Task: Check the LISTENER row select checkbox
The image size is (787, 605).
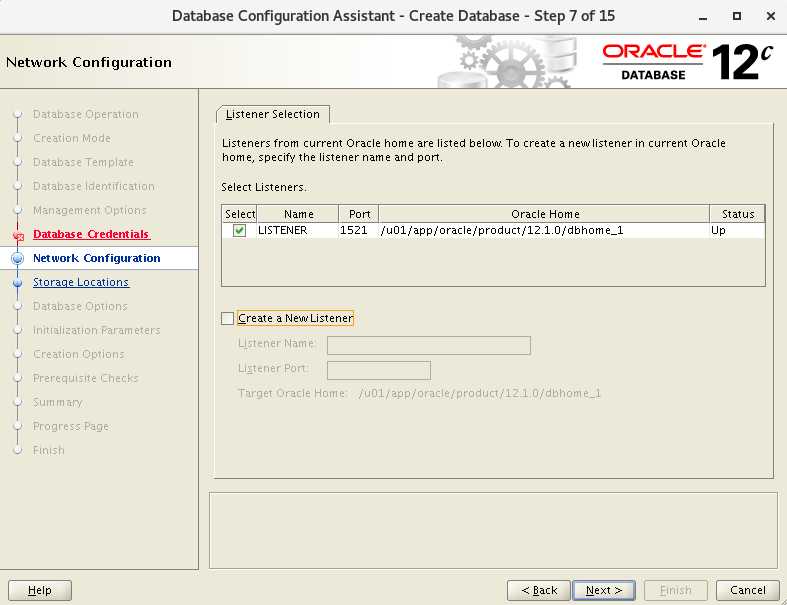Action: [239, 230]
